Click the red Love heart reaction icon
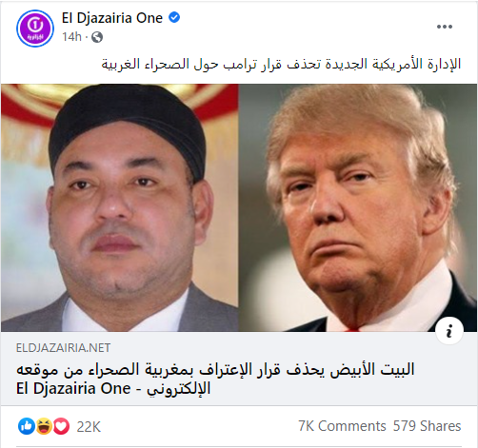 61,426
